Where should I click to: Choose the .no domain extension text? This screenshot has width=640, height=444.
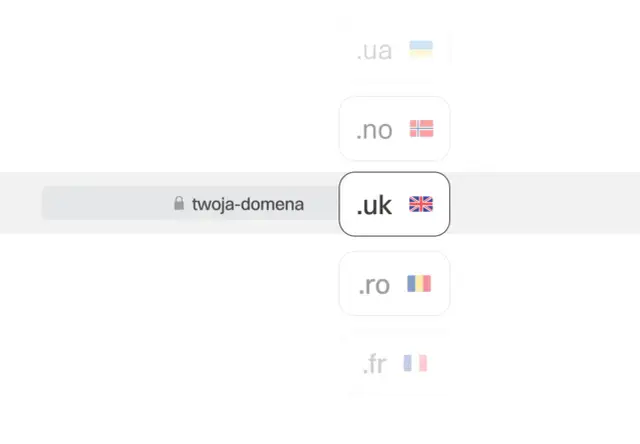374,130
